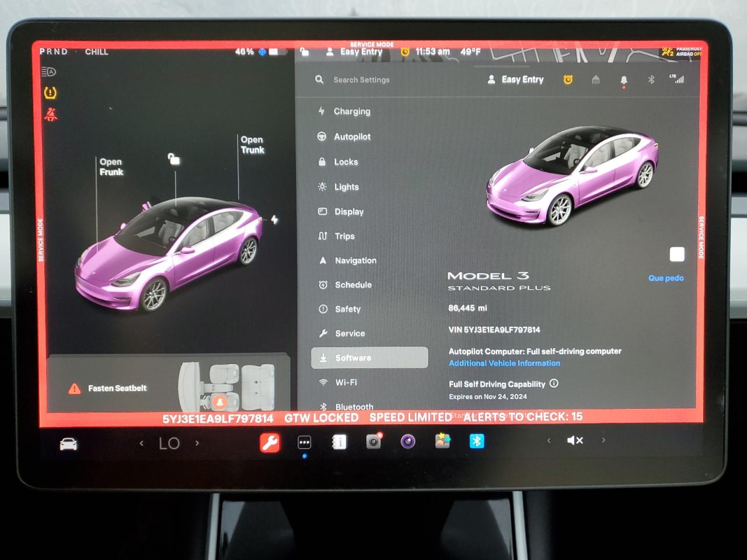Open the owner's manual book icon
The image size is (747, 560).
pos(339,442)
